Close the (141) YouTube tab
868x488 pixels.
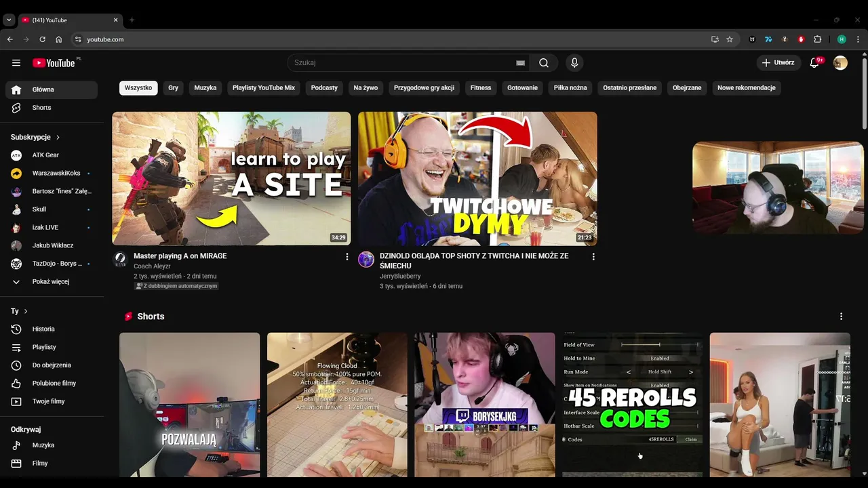[x=115, y=20]
